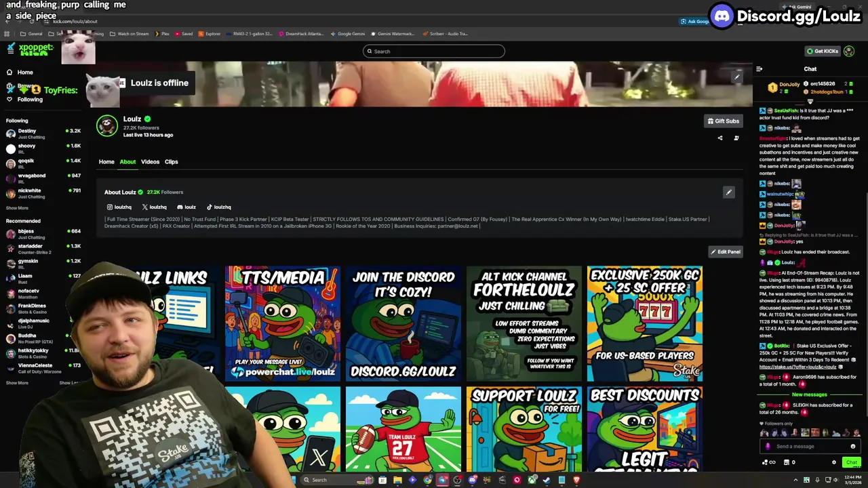The width and height of the screenshot is (868, 488).
Task: Click the share icon beside the channel header
Action: tap(720, 138)
